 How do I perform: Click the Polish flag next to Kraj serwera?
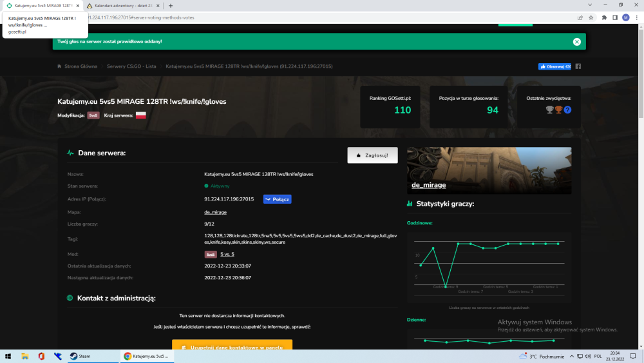141,115
